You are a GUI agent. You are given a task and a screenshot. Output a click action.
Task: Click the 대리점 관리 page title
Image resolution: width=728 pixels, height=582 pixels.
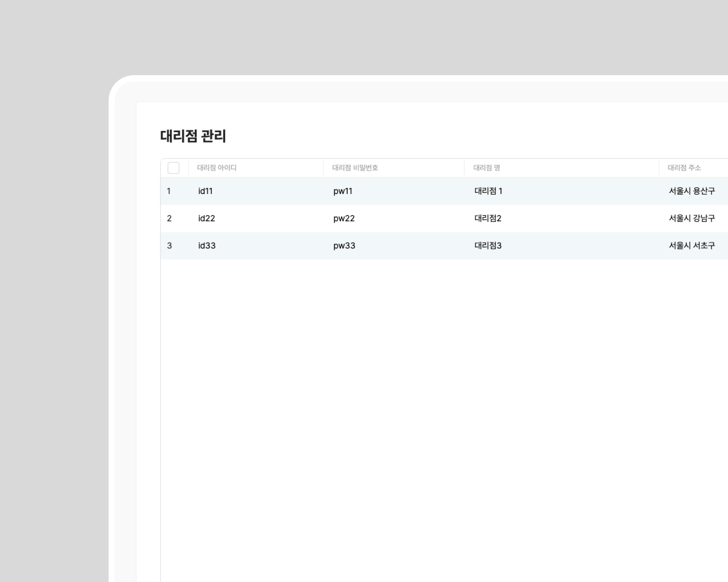pos(193,136)
